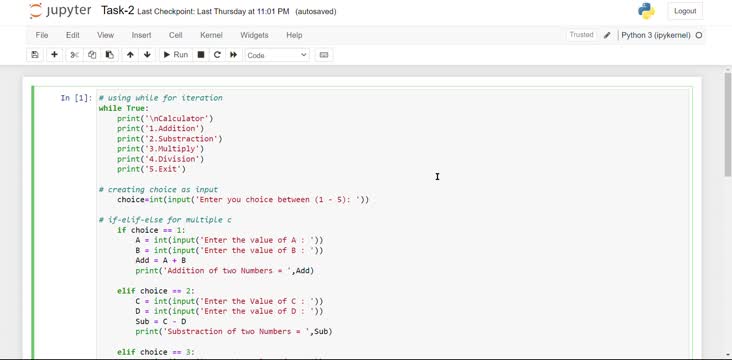Image resolution: width=732 pixels, height=360 pixels.
Task: Click the 'elif choice == 2:' line
Action: [x=156, y=291]
